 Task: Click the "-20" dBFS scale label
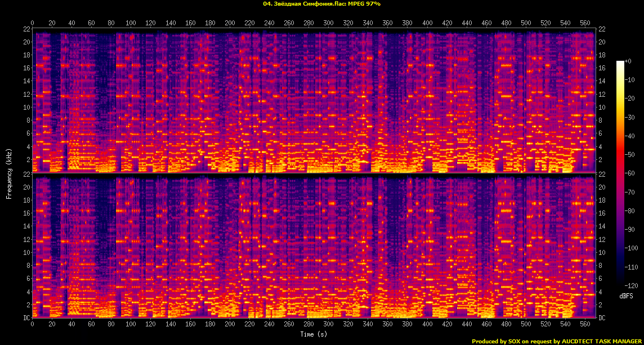click(x=629, y=98)
